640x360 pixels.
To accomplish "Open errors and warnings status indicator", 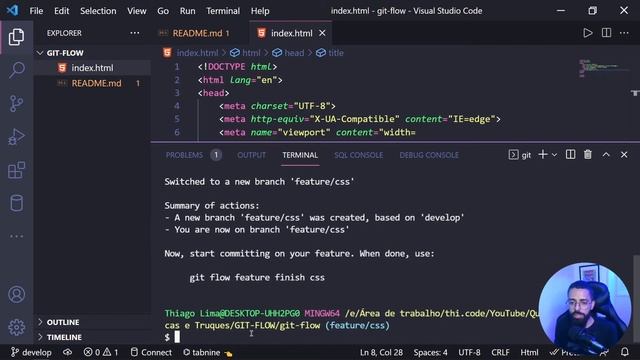I will (x=101, y=352).
